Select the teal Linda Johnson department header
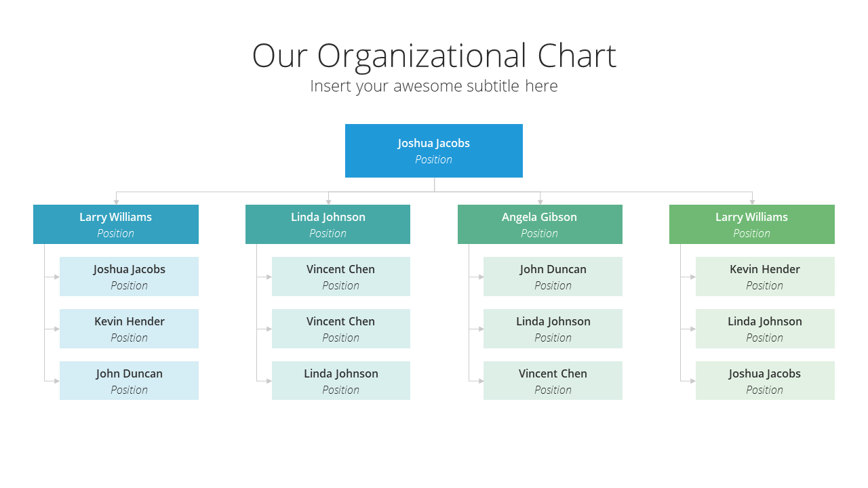Image resolution: width=868 pixels, height=488 pixels. coord(328,224)
